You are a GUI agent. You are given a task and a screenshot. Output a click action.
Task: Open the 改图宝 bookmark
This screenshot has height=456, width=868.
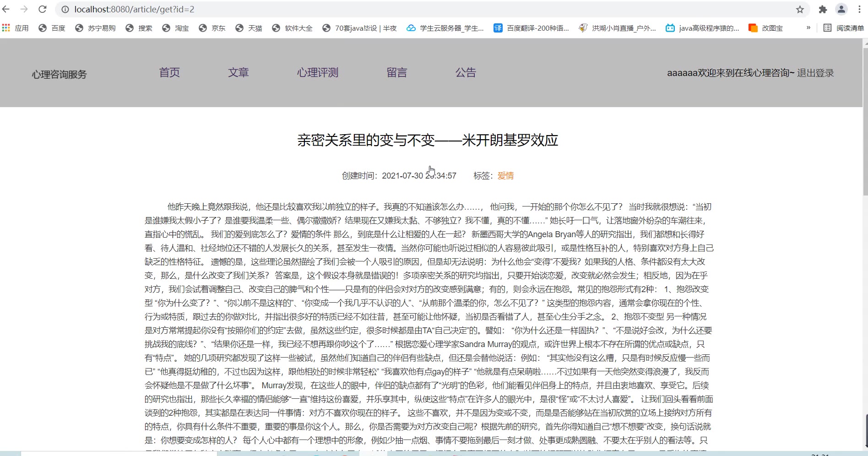(765, 28)
